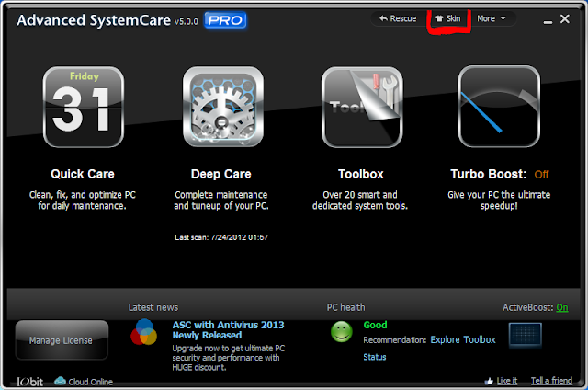Open the Toolbox icon tile

tap(362, 108)
